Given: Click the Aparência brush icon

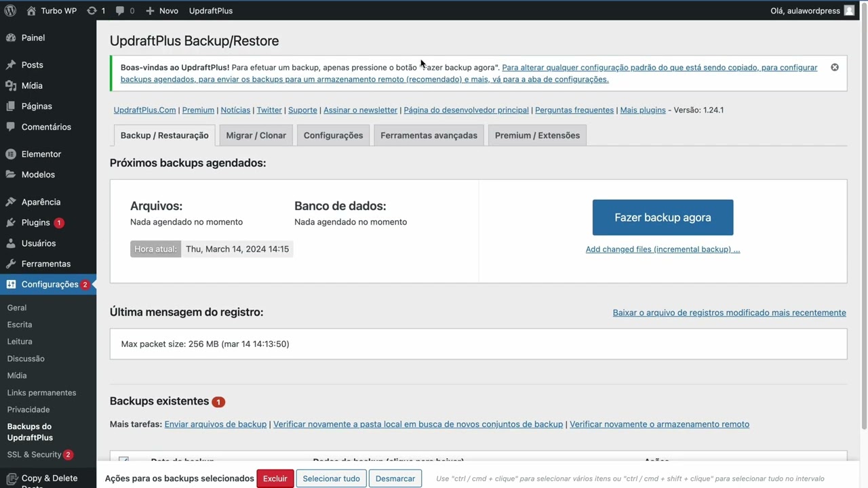Looking at the screenshot, I should (x=11, y=202).
